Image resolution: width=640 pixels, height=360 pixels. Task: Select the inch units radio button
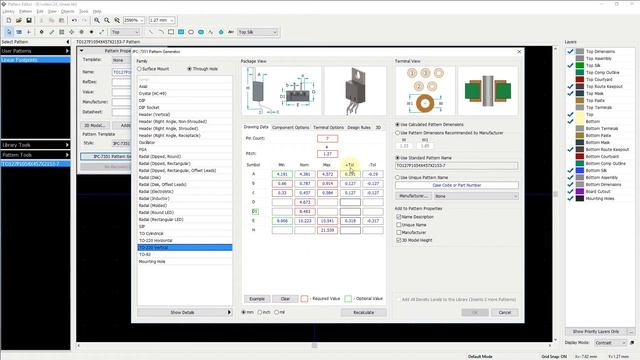(260, 312)
